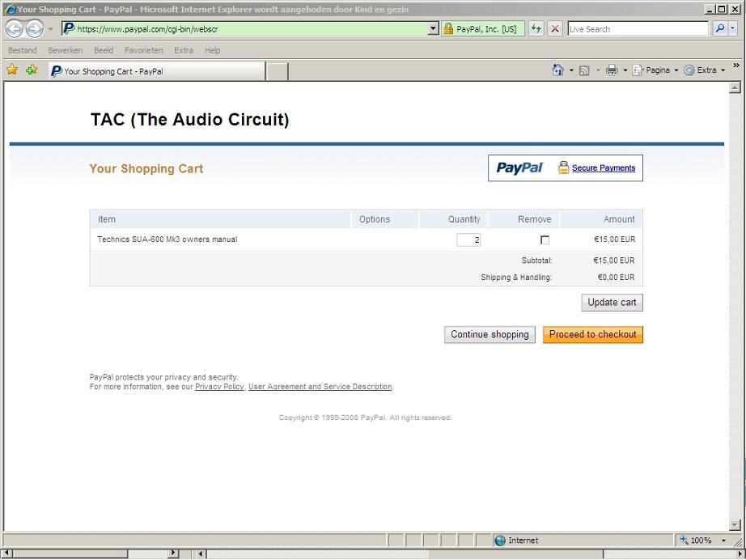Expand the Print options dropdown arrow
The width and height of the screenshot is (746, 560).
point(625,70)
